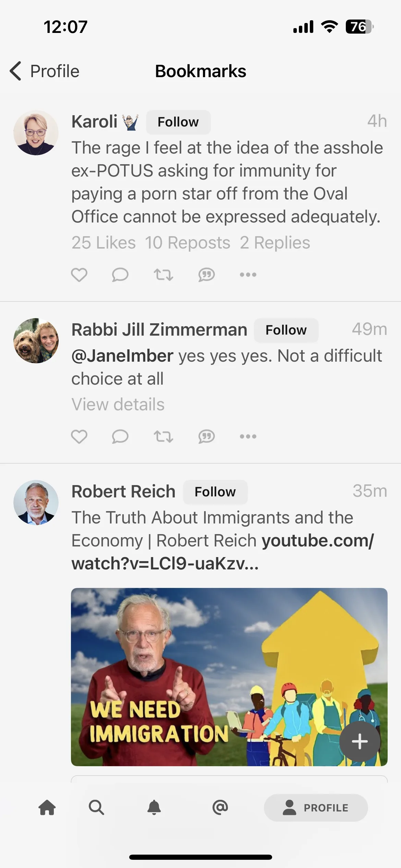
Task: Follow Karoli
Action: click(178, 122)
